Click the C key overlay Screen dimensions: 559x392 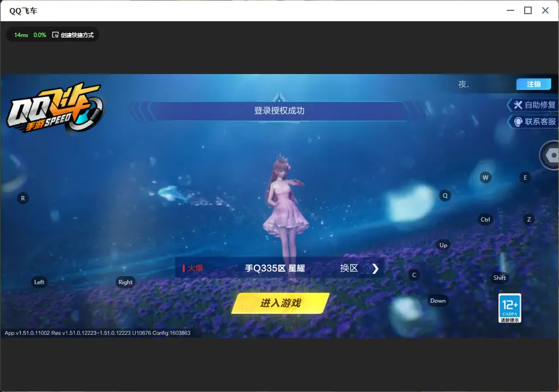click(414, 275)
